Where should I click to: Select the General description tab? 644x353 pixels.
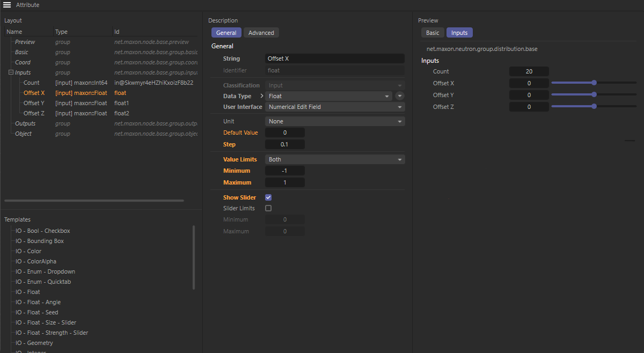click(226, 33)
